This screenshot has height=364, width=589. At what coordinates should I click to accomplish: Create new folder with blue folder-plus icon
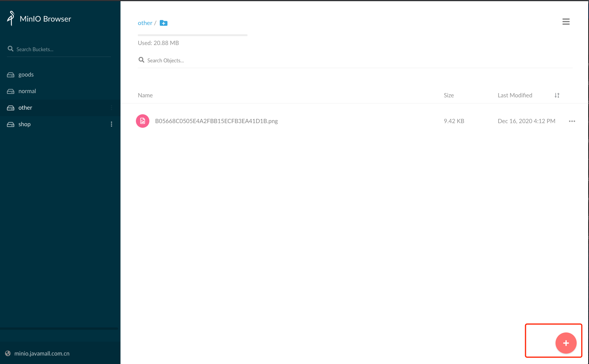164,23
